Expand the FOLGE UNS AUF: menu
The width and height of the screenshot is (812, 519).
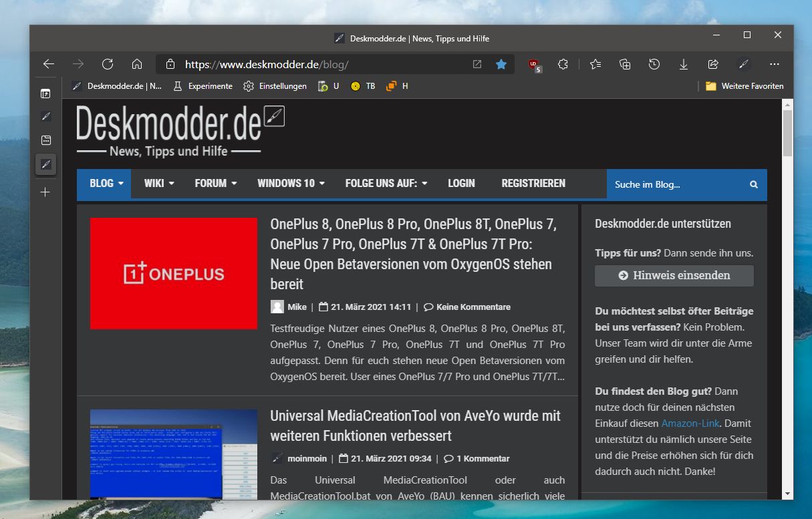386,183
